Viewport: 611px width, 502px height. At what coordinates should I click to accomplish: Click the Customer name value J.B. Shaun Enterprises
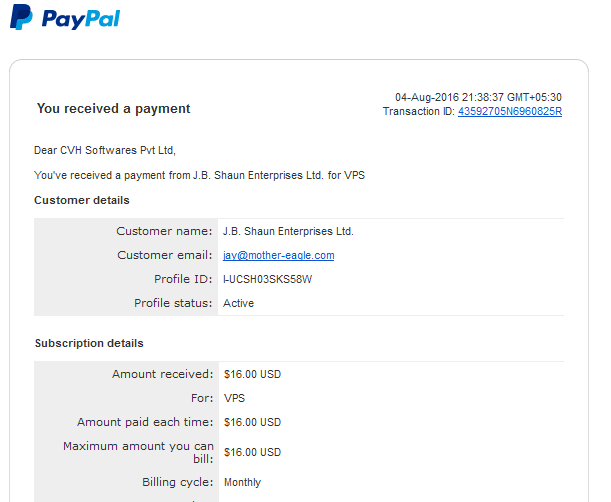click(x=288, y=232)
